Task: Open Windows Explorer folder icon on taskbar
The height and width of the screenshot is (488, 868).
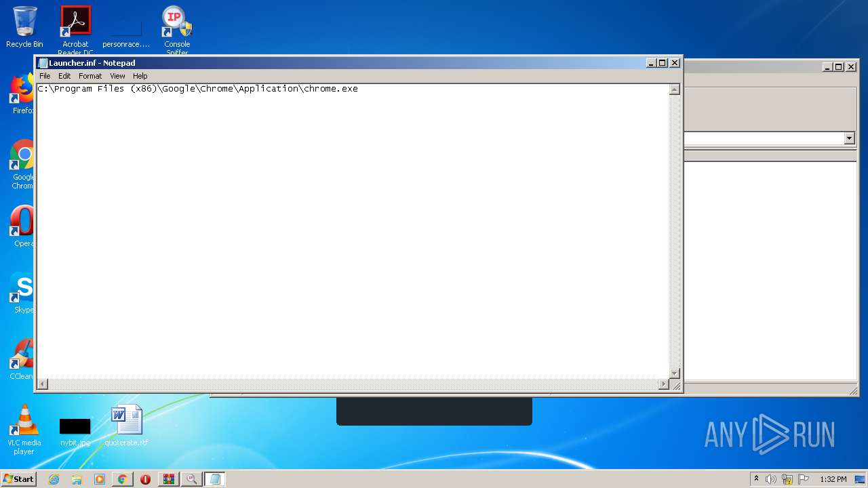Action: (77, 479)
